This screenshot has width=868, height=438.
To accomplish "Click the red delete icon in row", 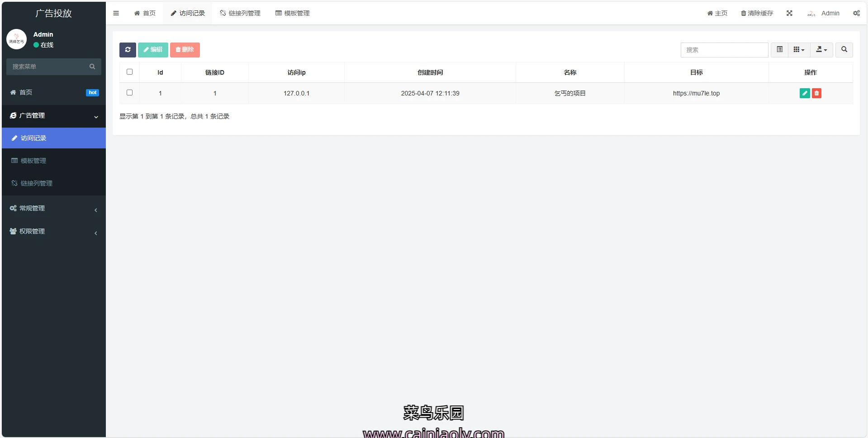I will point(816,93).
